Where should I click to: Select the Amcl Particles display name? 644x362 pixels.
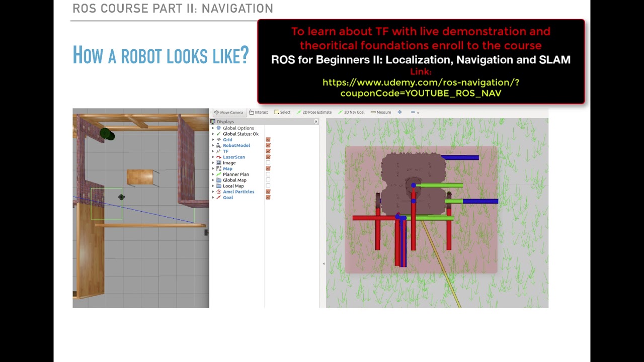coord(238,192)
